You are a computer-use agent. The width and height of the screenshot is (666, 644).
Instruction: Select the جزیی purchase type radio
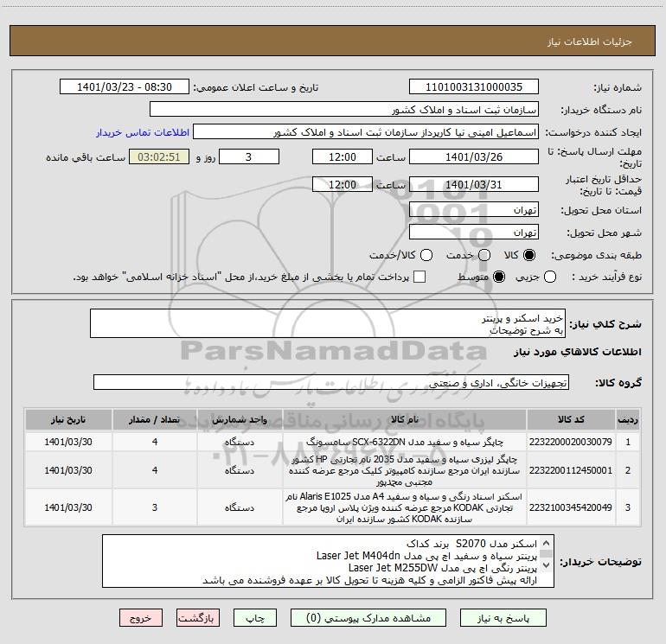pos(549,277)
